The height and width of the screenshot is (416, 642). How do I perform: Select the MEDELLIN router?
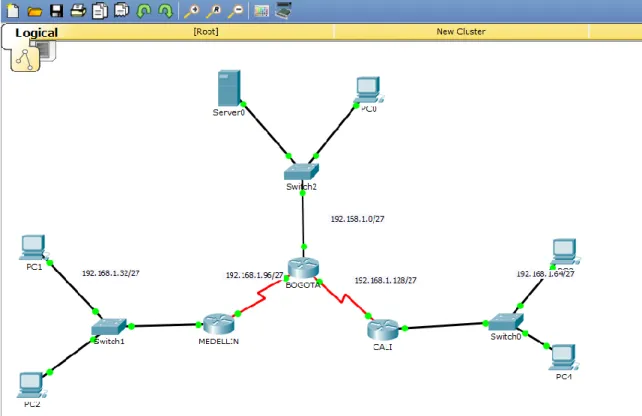219,324
